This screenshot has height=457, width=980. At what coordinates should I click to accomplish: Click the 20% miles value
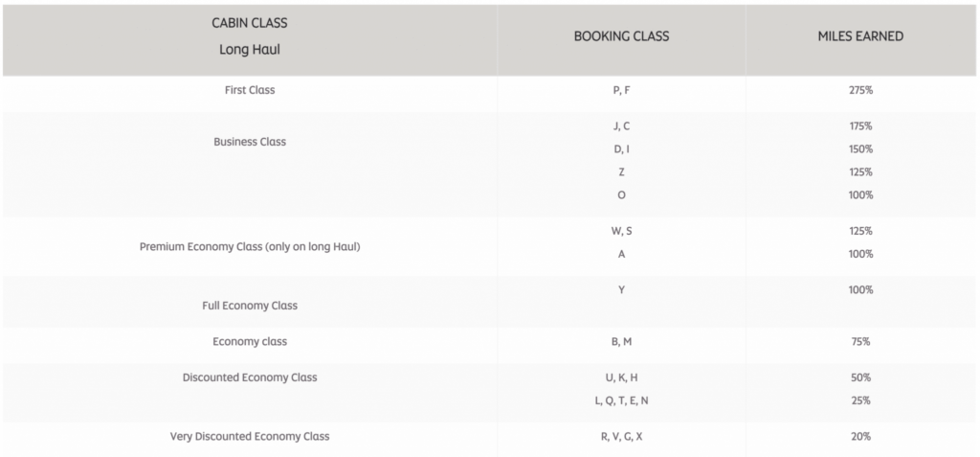[859, 436]
